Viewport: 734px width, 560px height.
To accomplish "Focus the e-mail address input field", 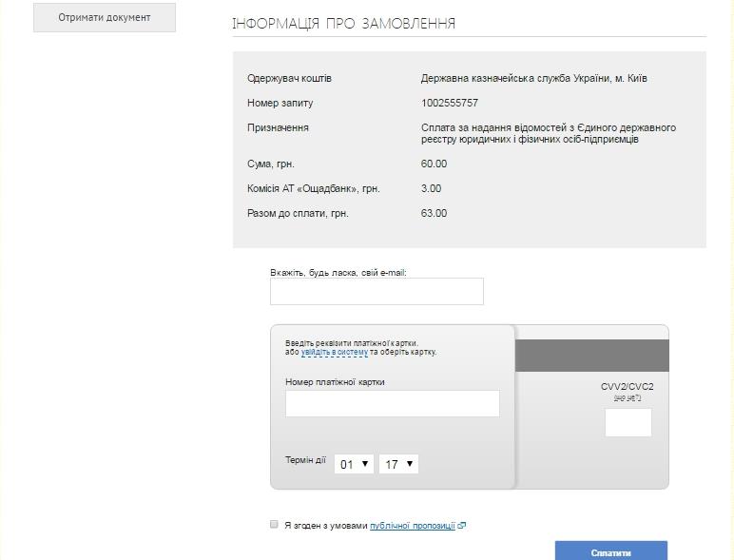I will [x=377, y=291].
